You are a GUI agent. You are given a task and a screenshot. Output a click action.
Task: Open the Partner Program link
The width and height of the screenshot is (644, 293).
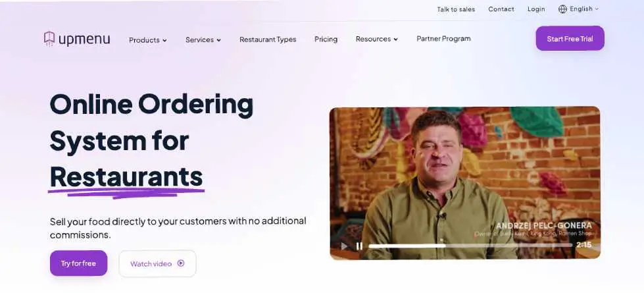(443, 39)
